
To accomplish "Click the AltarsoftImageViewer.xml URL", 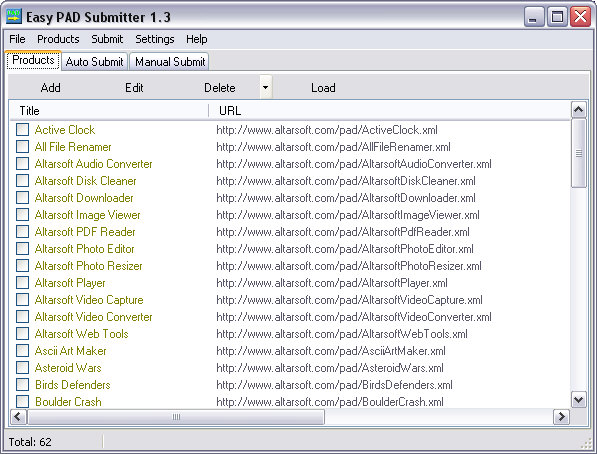I will [x=348, y=215].
